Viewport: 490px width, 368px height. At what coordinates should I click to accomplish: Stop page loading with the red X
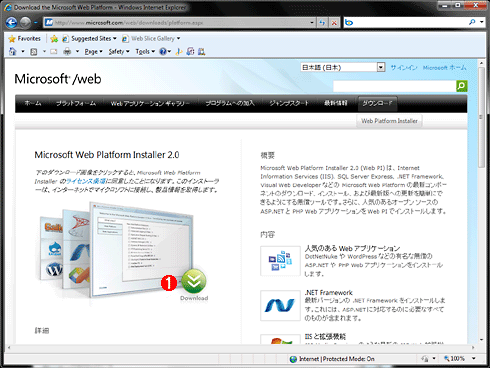pyautogui.click(x=334, y=23)
